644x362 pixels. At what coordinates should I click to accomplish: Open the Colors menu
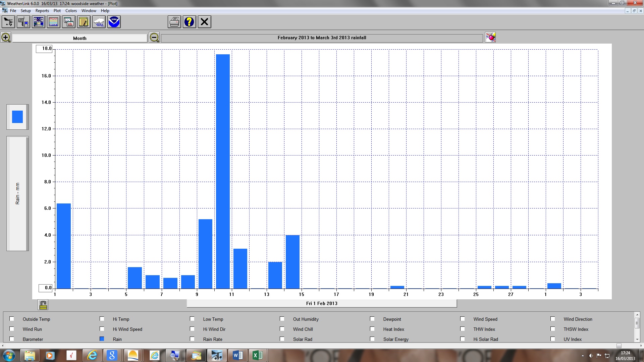coord(71,11)
